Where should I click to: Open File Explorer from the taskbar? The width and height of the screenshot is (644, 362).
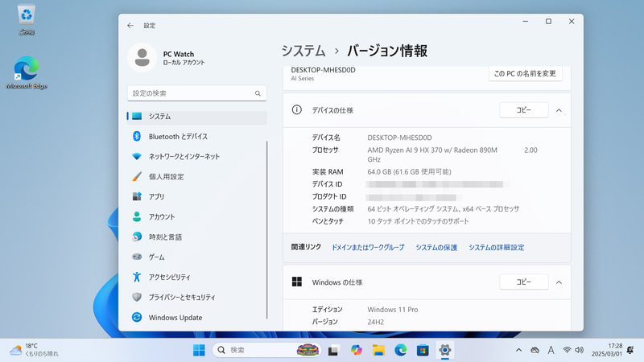378,350
